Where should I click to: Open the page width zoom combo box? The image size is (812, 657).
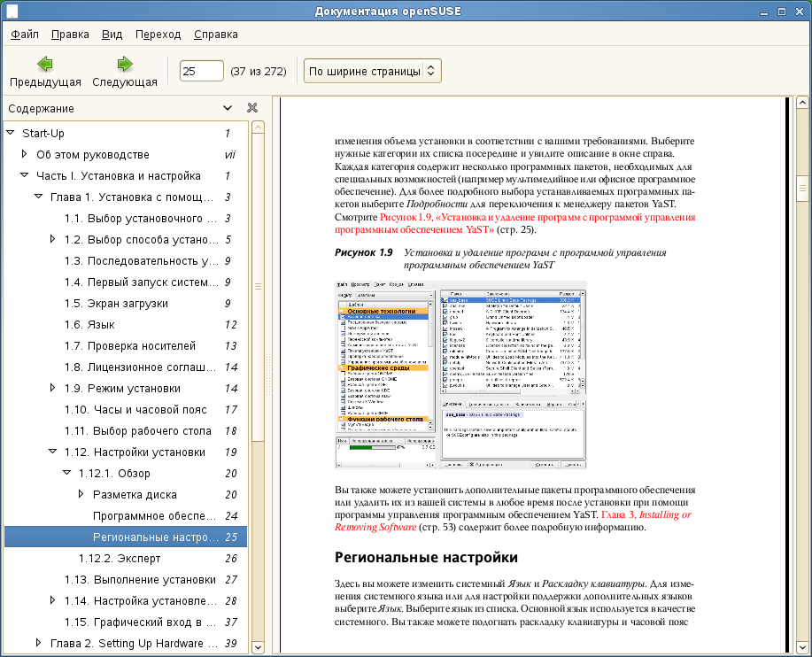pos(372,71)
